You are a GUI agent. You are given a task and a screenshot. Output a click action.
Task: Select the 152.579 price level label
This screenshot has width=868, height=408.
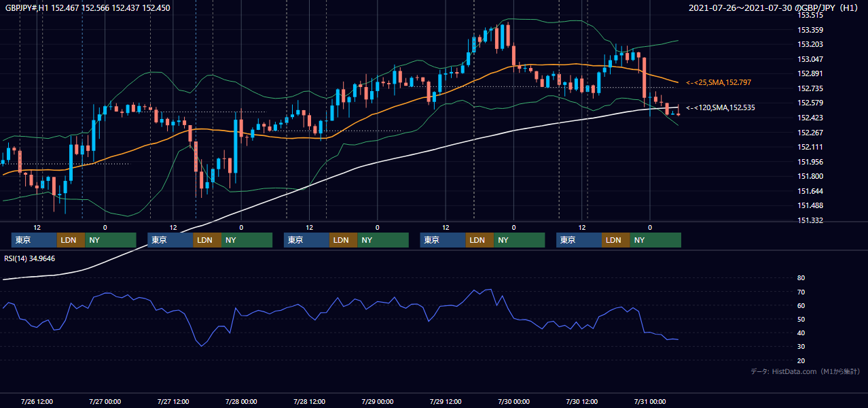[x=810, y=103]
